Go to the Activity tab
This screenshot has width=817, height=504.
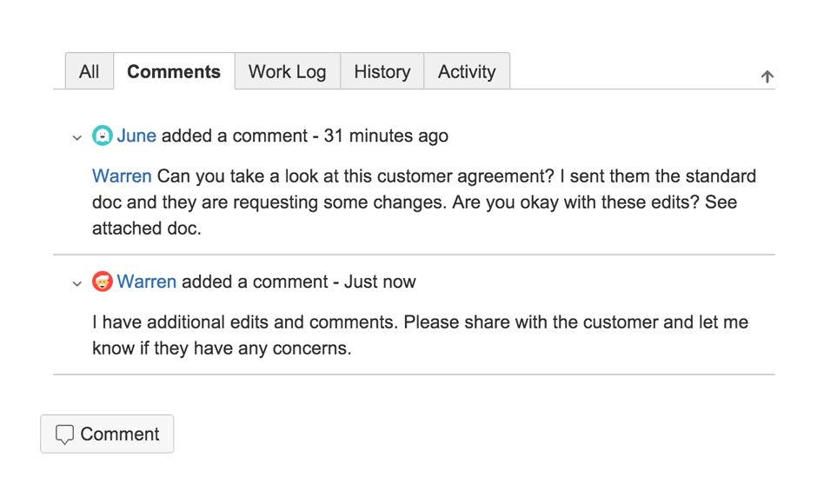467,72
